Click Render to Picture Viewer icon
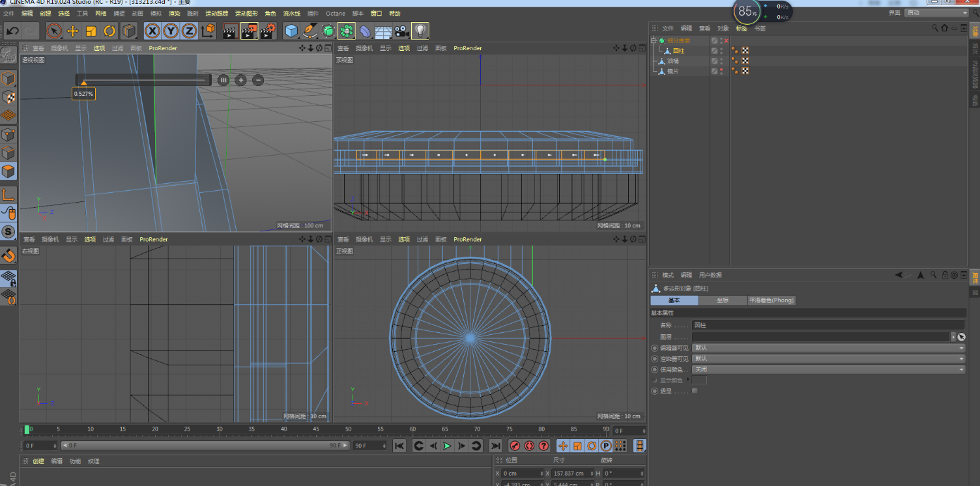This screenshot has width=980, height=486. (x=249, y=31)
